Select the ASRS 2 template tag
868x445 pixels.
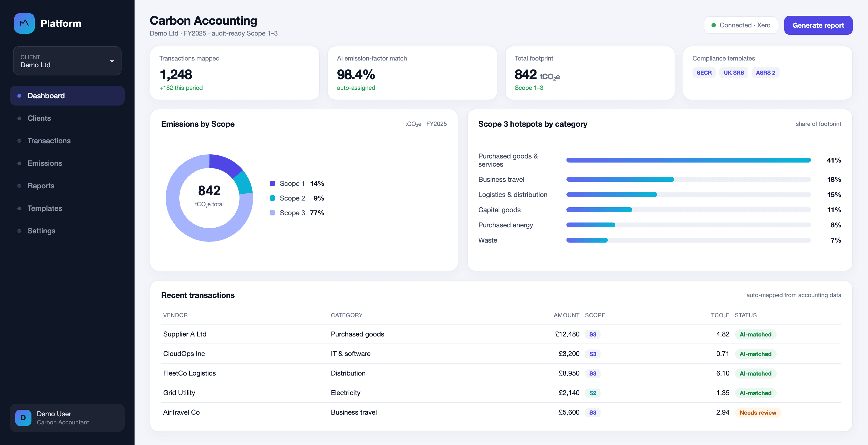click(765, 72)
